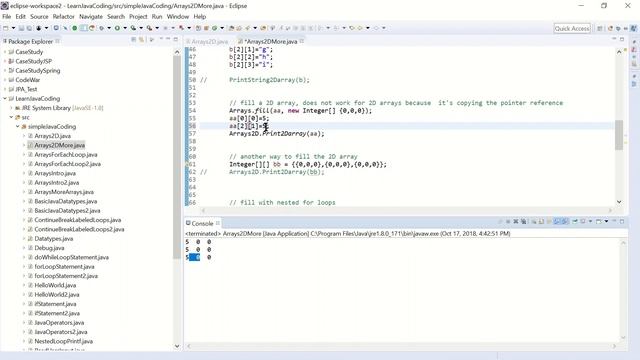Image resolution: width=640 pixels, height=360 pixels.
Task: Select NestedLoopPrintf.java in the tree
Action: [63, 341]
